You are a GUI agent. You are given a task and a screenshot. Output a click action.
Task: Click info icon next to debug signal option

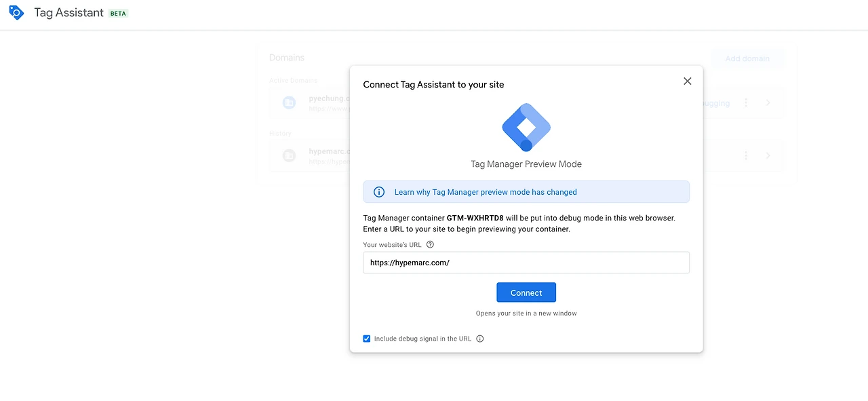point(480,339)
